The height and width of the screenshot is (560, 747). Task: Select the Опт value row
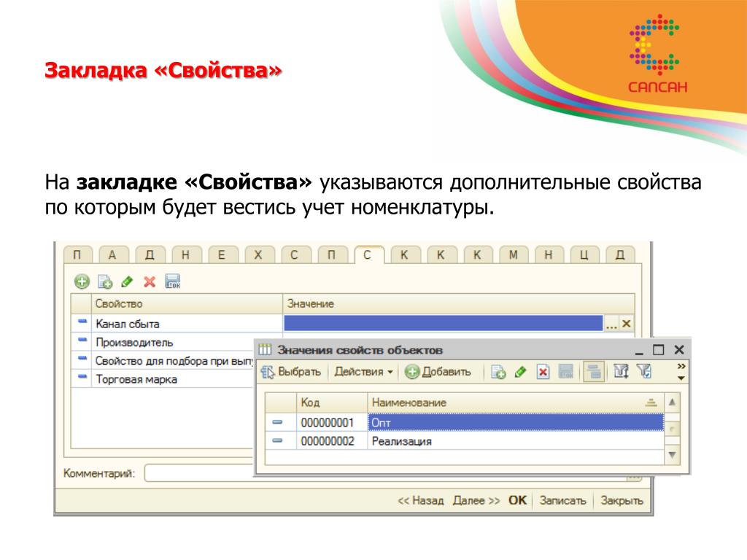[x=465, y=422]
